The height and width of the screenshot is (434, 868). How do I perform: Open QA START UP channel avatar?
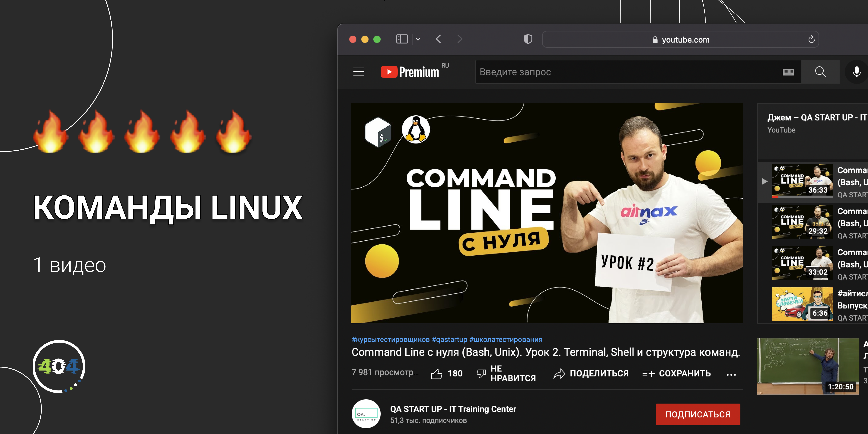coord(366,414)
